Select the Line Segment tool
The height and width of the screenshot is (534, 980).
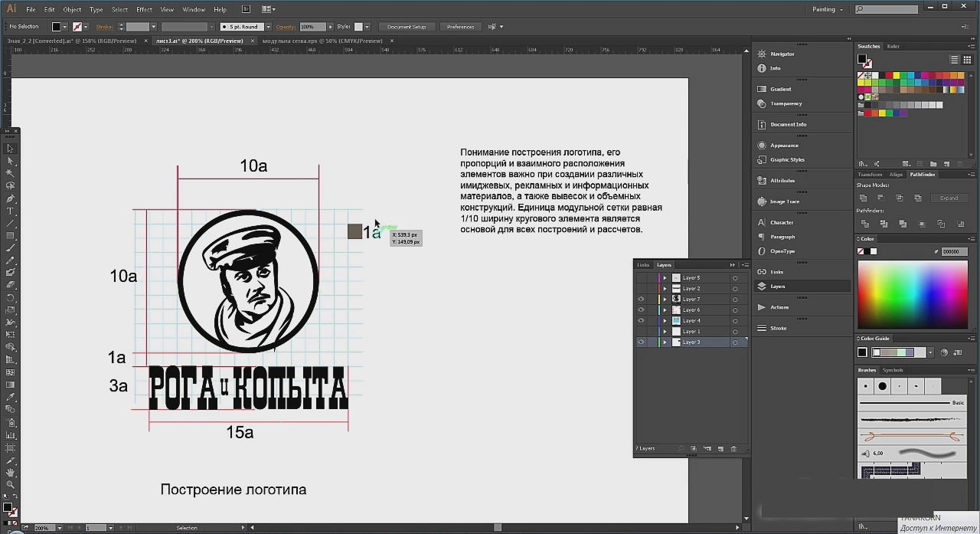click(10, 223)
